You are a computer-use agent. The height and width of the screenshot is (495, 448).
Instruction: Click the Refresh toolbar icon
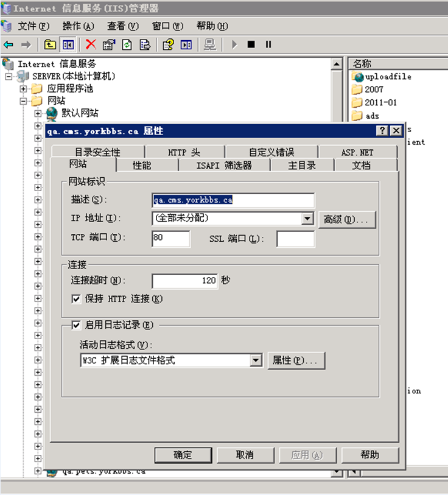coord(127,44)
